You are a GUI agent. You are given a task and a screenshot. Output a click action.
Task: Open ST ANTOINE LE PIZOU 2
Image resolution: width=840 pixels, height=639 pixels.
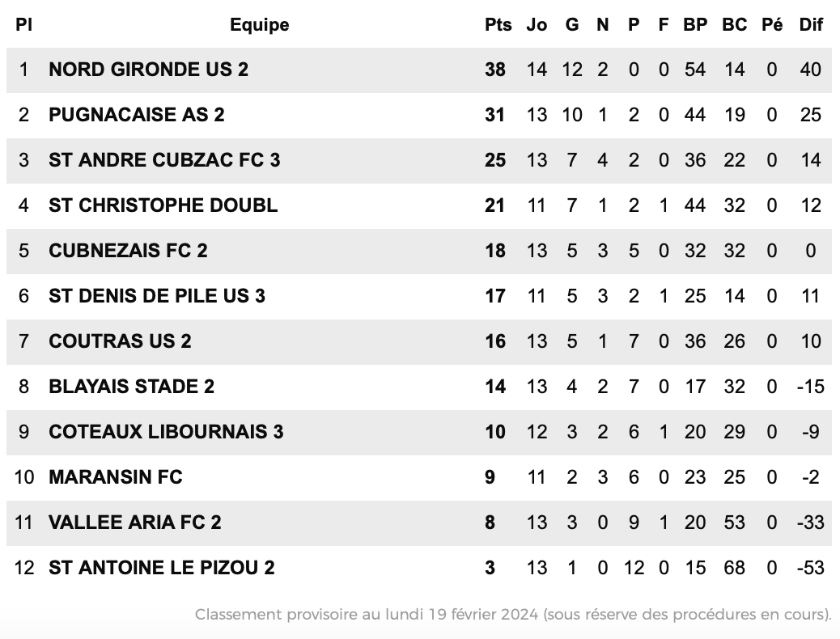pos(162,568)
